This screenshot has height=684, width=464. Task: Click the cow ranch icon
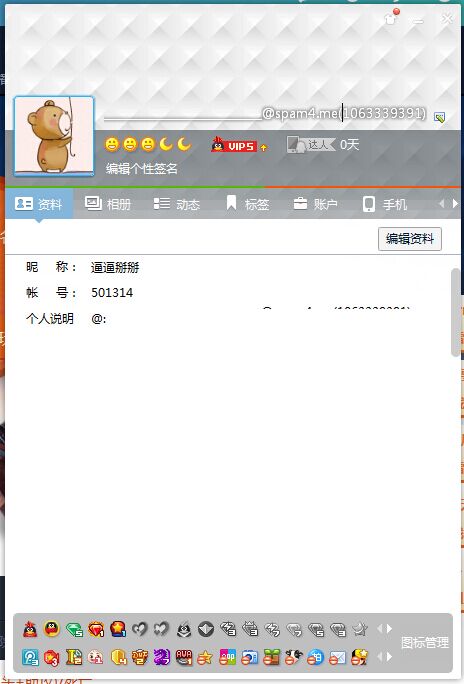pos(294,657)
